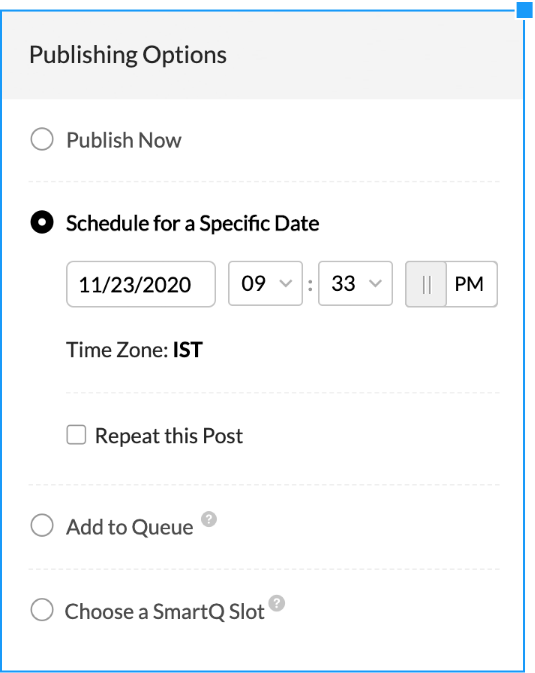This screenshot has width=535, height=673.
Task: Expand the minutes chevron arrow
Action: [375, 283]
